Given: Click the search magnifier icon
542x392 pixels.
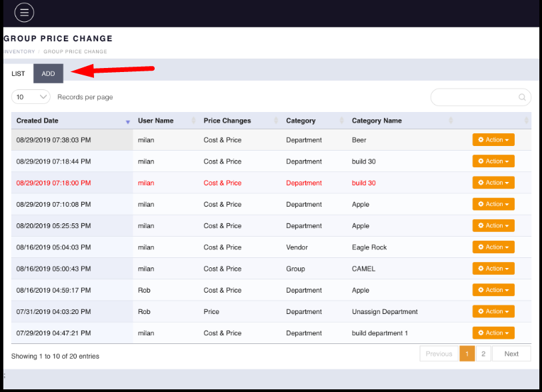Looking at the screenshot, I should 522,97.
